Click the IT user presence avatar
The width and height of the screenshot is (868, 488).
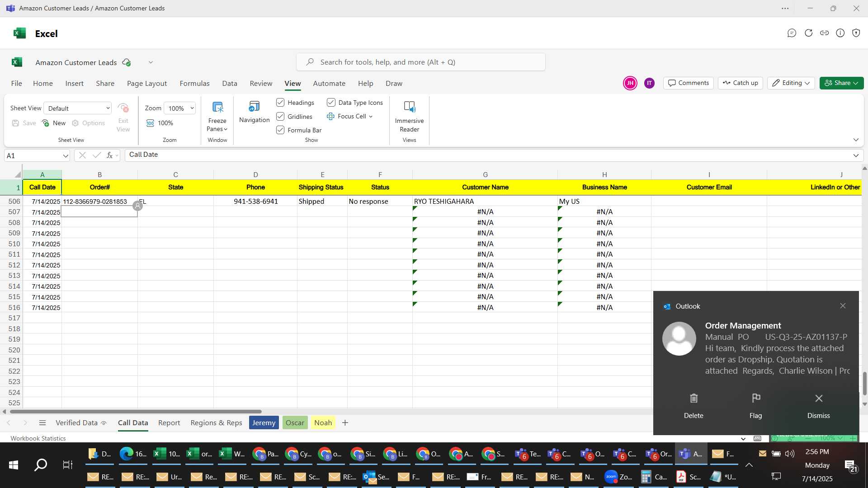click(x=649, y=83)
